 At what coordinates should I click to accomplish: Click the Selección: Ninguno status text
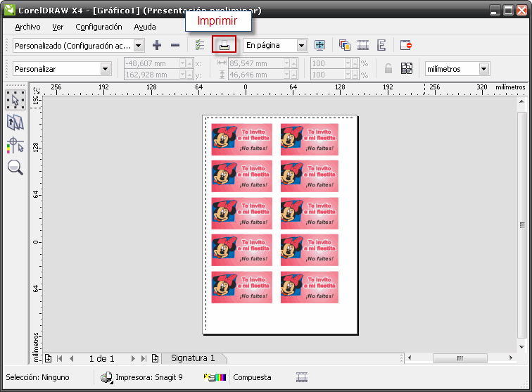tap(38, 377)
